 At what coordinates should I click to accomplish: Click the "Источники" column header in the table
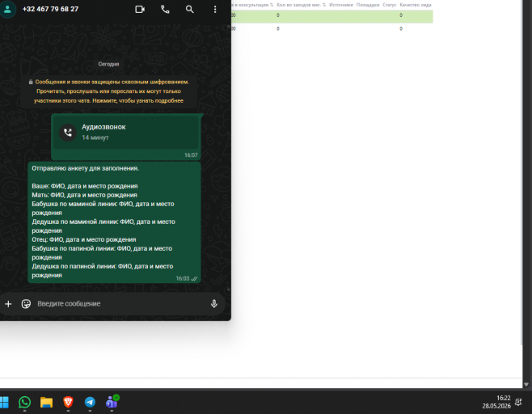pos(341,5)
